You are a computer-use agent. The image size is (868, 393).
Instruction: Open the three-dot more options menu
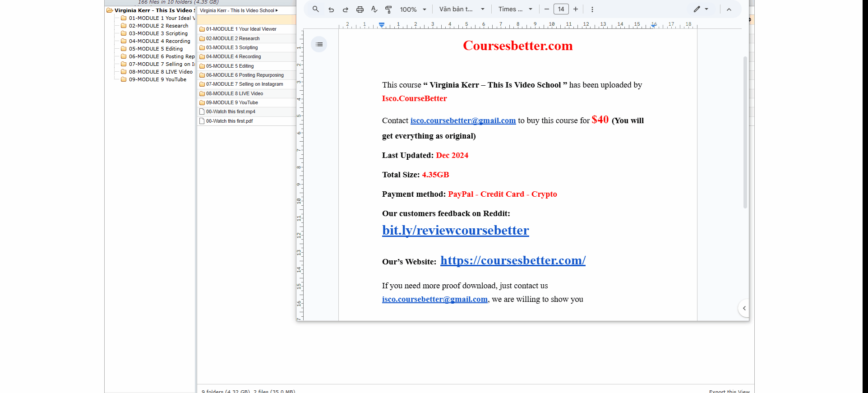(x=592, y=9)
